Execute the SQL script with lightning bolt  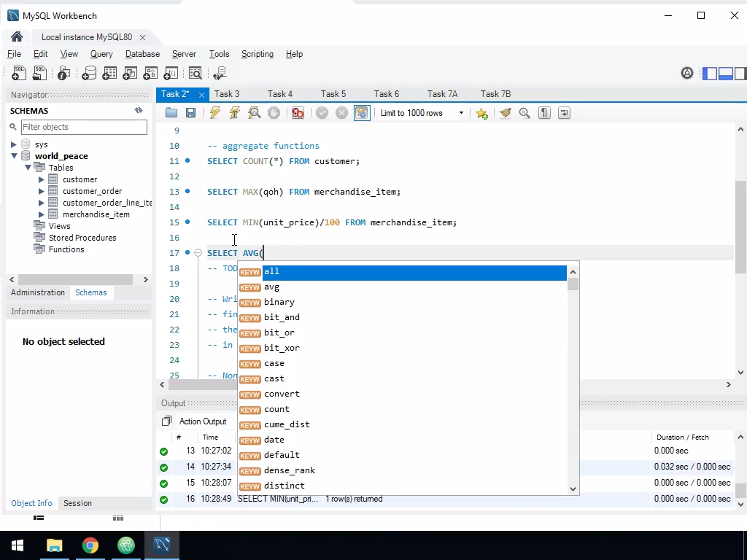pyautogui.click(x=214, y=113)
